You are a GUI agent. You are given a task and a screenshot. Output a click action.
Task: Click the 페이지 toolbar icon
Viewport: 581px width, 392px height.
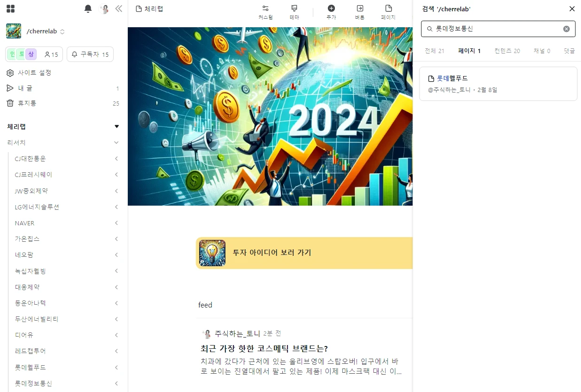pyautogui.click(x=388, y=12)
